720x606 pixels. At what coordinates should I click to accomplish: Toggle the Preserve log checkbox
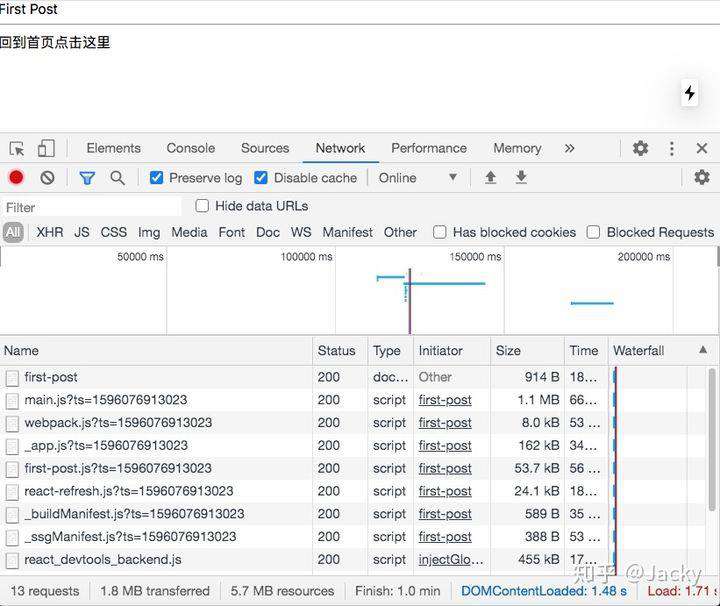click(157, 178)
